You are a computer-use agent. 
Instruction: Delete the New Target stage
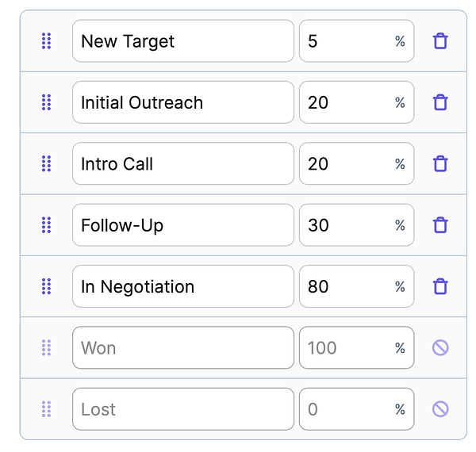point(440,41)
